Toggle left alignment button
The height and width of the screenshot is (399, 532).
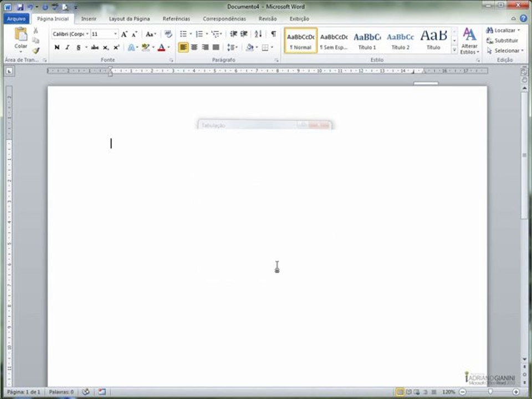pos(183,48)
